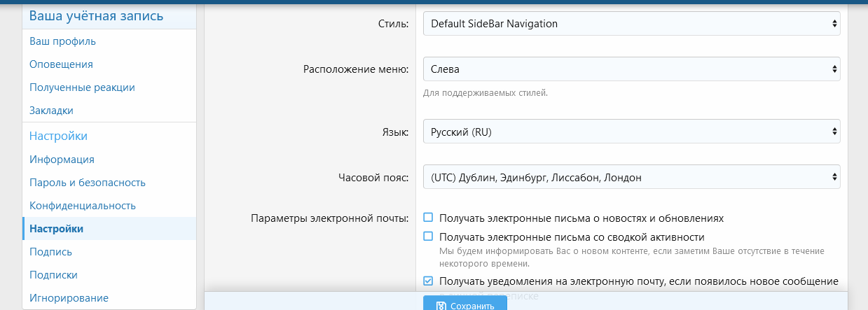Viewport: 868px width, 310px height.
Task: Go to Конфиденциальность settings
Action: (83, 206)
